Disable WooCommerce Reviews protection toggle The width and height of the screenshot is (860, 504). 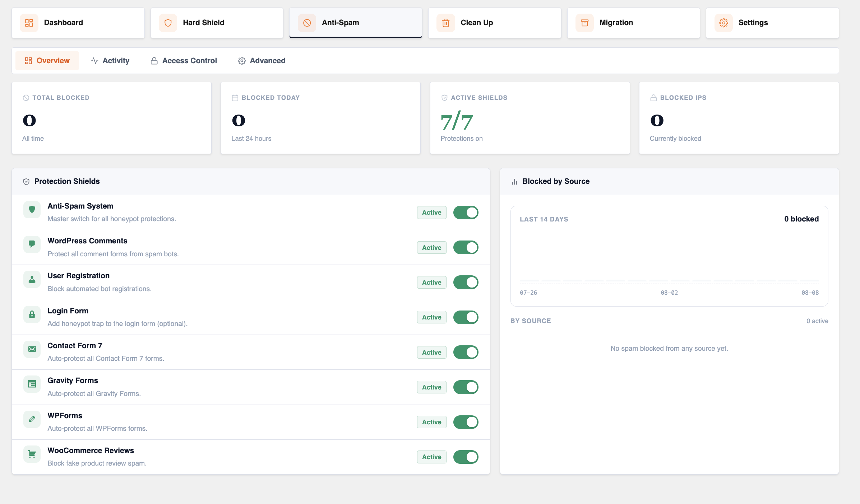[x=466, y=457]
